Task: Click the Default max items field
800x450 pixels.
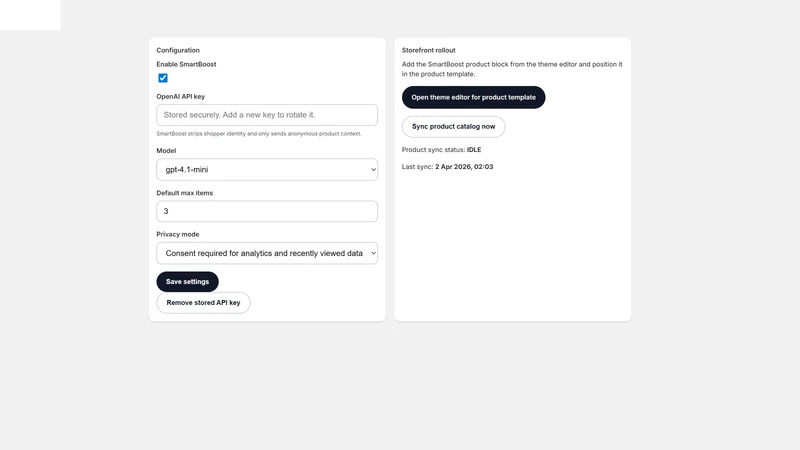Action: tap(267, 211)
